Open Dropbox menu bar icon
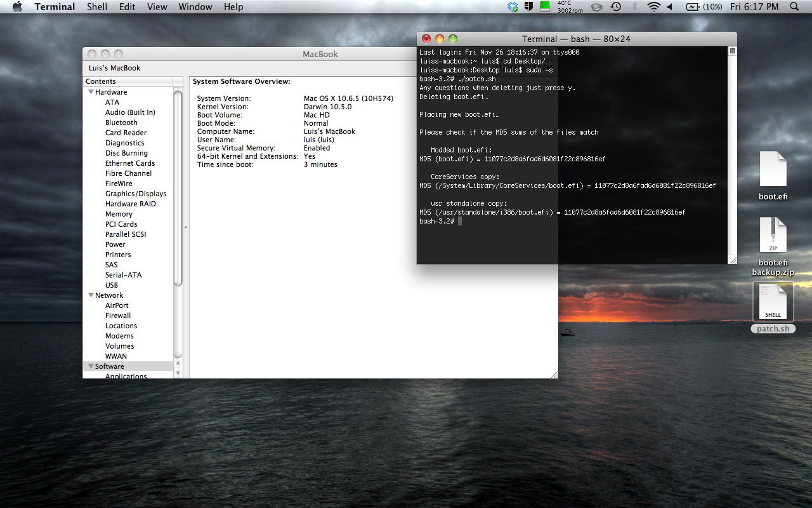Viewport: 812px width, 508px height. (513, 7)
